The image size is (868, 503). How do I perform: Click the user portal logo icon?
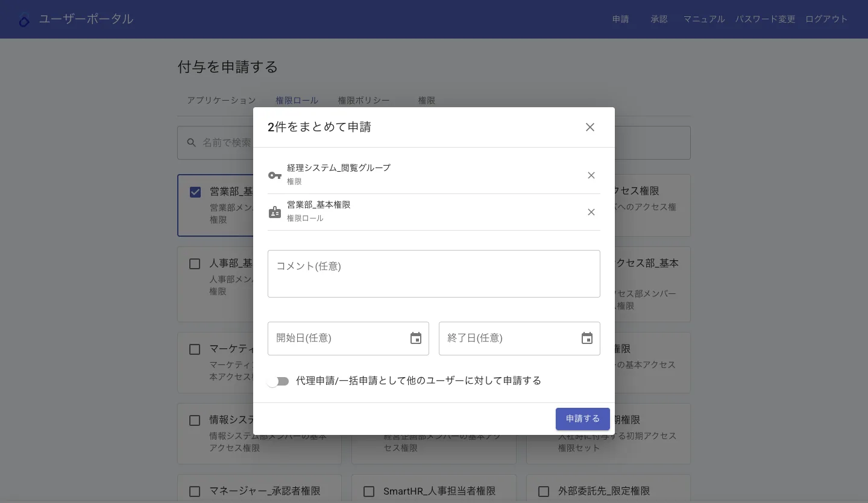(24, 20)
